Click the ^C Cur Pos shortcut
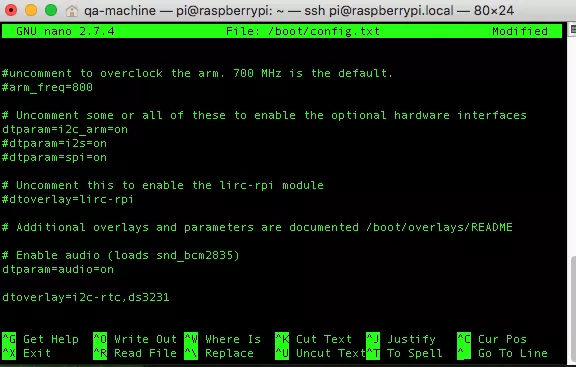Screen dimensions: 576x367 tap(492, 339)
